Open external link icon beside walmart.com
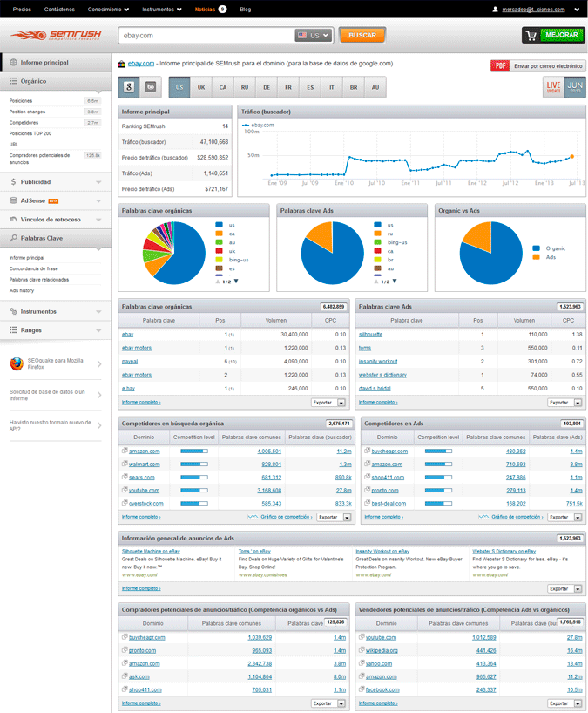This screenshot has width=588, height=713. pyautogui.click(x=125, y=464)
